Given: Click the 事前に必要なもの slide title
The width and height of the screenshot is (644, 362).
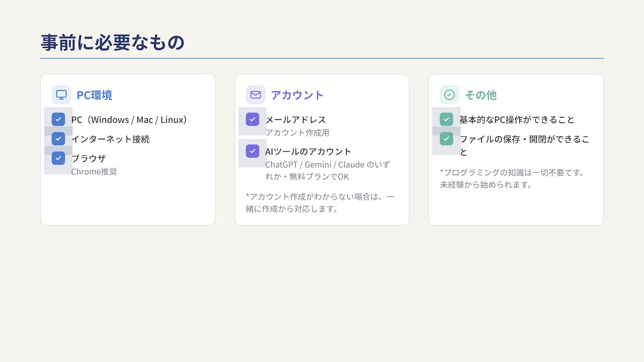Looking at the screenshot, I should pos(112,42).
